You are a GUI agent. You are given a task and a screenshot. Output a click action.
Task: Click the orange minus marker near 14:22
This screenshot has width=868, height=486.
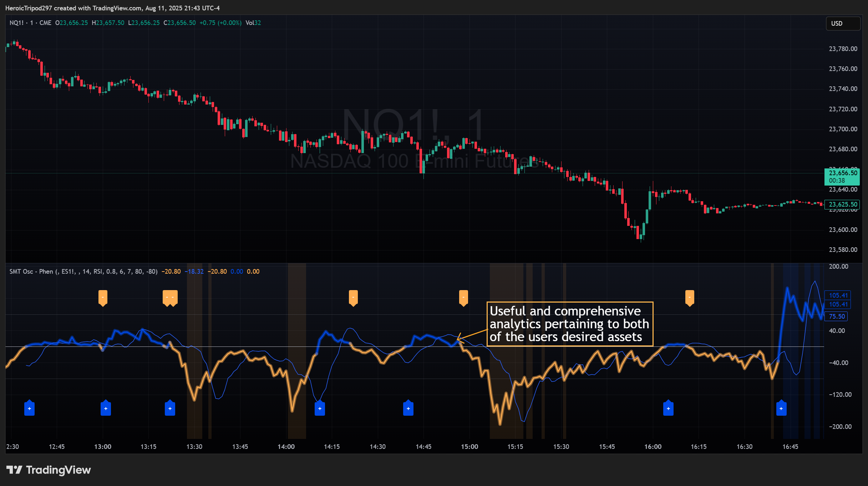pyautogui.click(x=353, y=298)
